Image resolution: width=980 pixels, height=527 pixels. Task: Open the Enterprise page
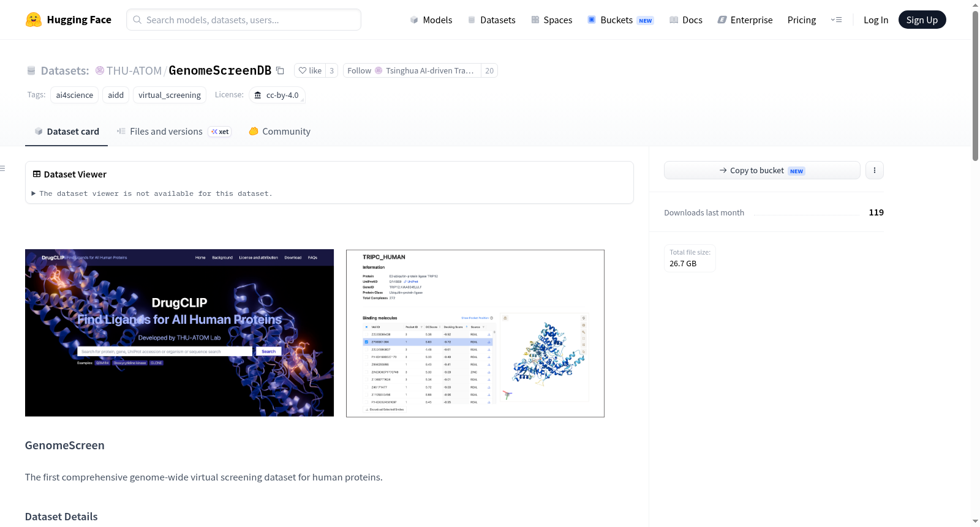tap(745, 20)
